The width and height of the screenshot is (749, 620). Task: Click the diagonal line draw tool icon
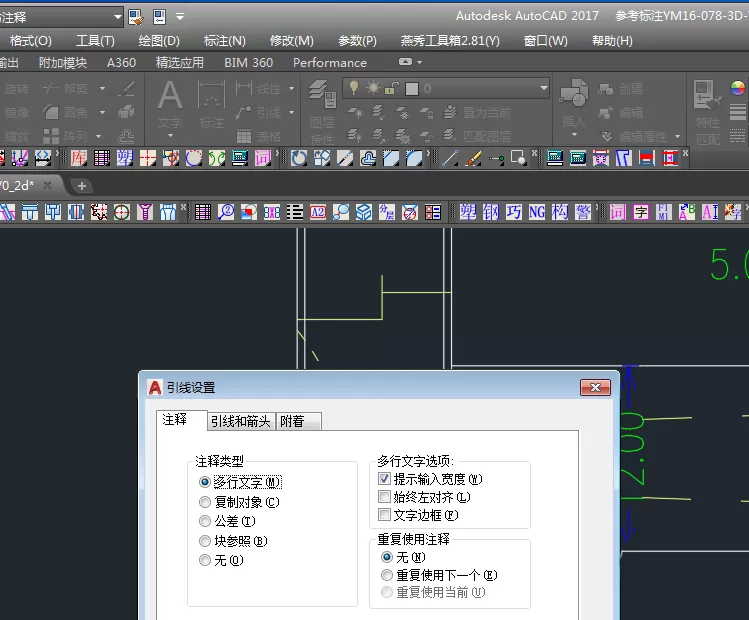click(x=449, y=158)
